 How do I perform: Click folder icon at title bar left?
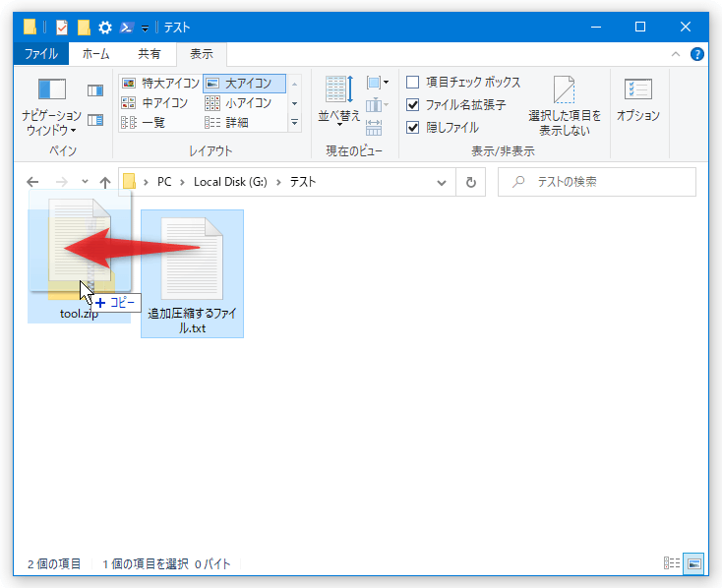tap(30, 28)
